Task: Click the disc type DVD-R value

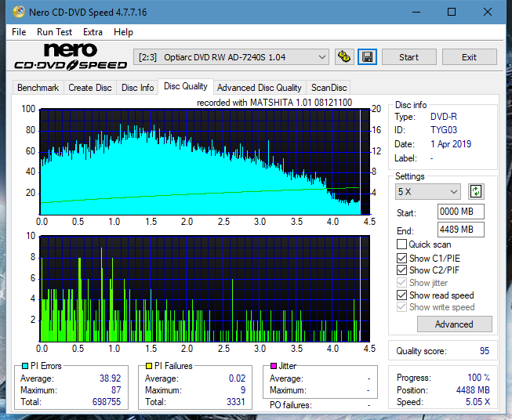Action: pyautogui.click(x=444, y=117)
